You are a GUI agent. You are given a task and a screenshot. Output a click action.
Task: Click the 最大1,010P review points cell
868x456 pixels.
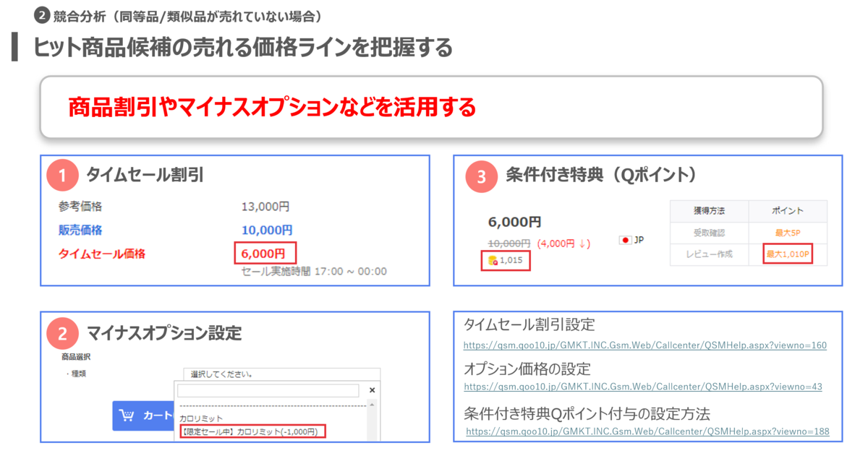(787, 253)
